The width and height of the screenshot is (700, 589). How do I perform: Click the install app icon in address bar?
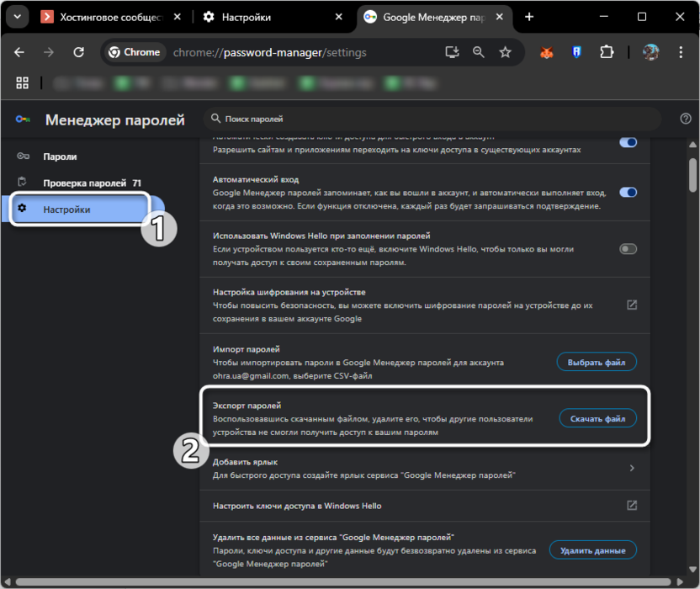click(453, 52)
